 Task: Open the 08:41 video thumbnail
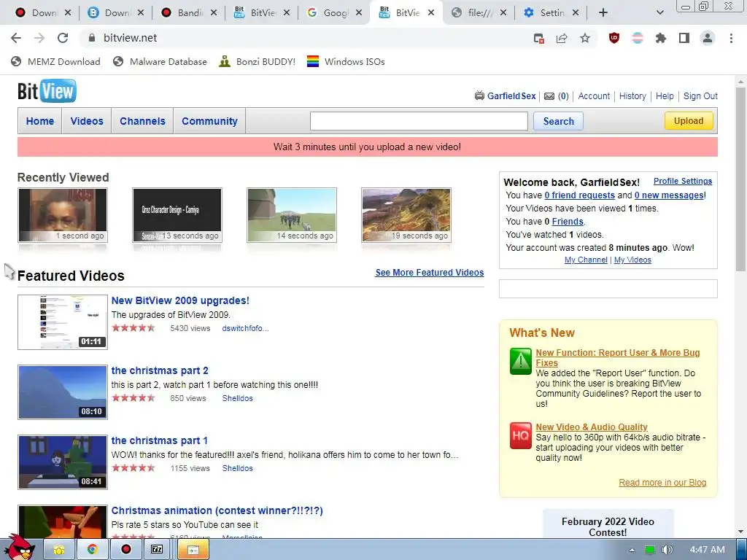tap(63, 462)
